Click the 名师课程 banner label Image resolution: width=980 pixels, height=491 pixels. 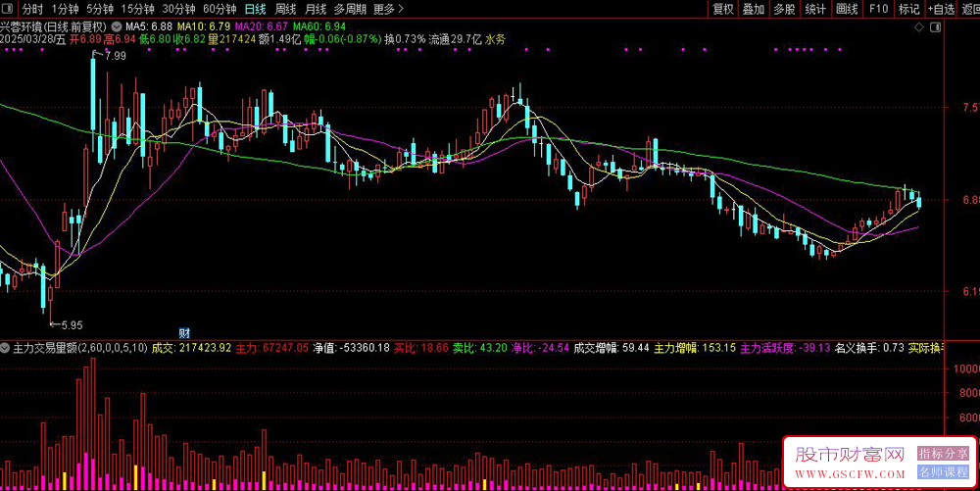[x=943, y=472]
